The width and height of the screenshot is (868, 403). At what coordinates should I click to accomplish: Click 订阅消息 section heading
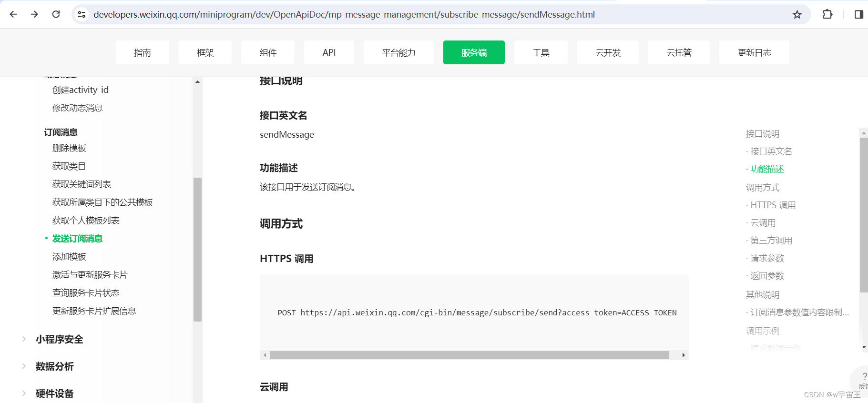point(61,132)
